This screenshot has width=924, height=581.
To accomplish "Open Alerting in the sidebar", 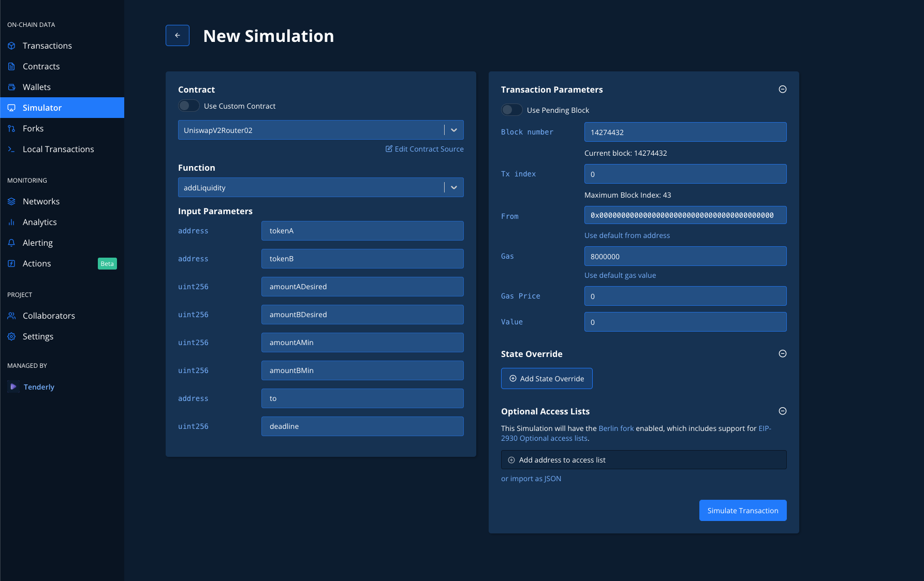I will pos(62,243).
